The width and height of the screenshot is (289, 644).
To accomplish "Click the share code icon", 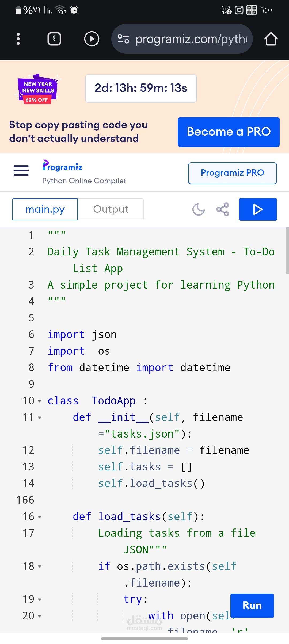I will [223, 209].
